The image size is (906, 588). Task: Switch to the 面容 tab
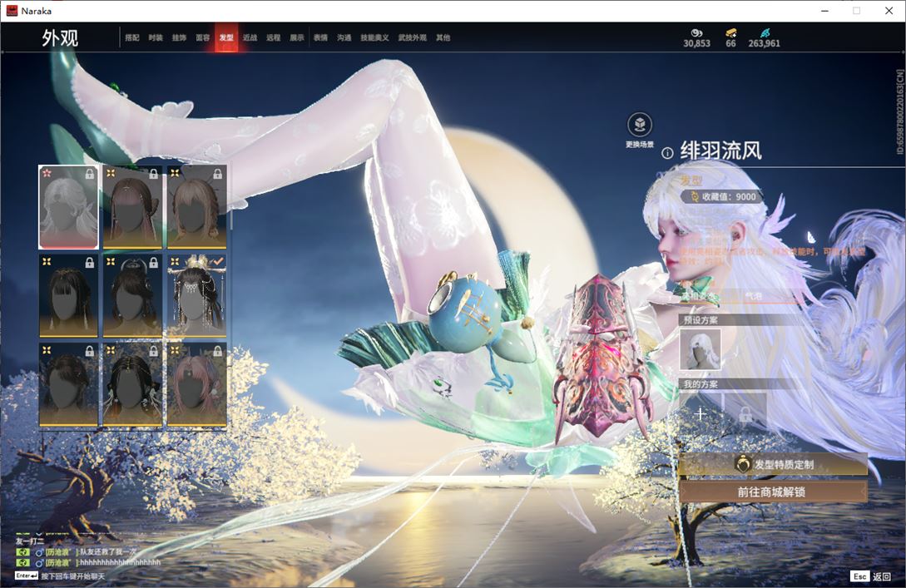click(x=203, y=37)
